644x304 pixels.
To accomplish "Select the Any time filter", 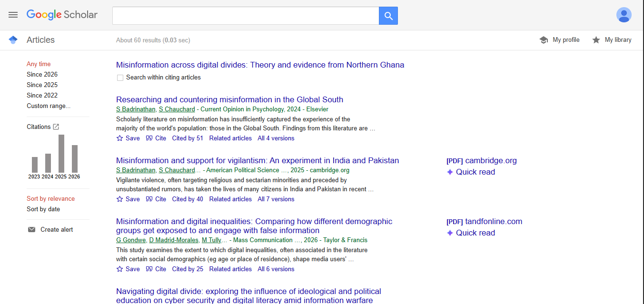I will coord(39,64).
